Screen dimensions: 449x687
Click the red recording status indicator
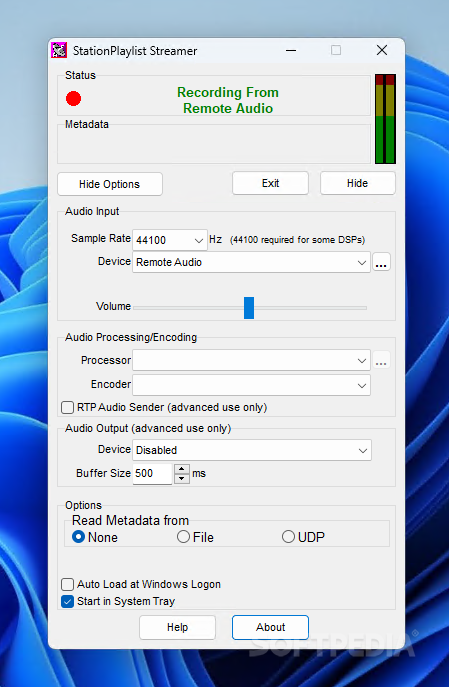(x=74, y=99)
